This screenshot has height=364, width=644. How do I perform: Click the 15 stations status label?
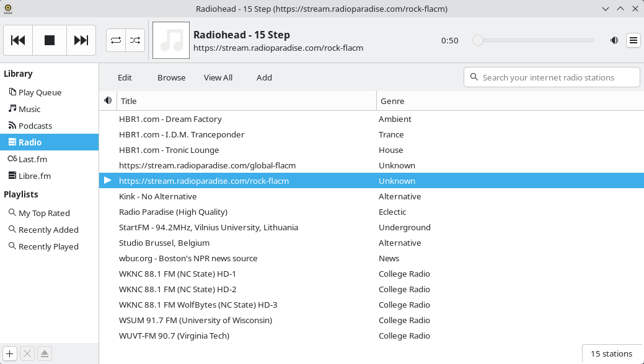[611, 353]
